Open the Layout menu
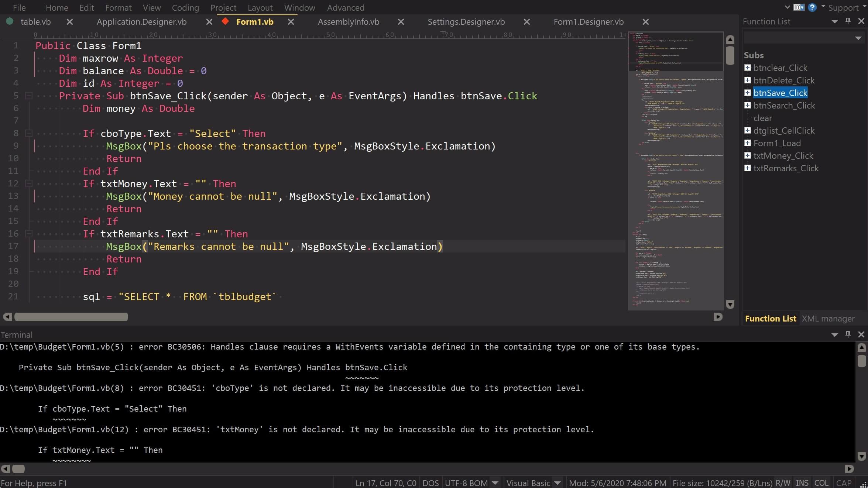The image size is (868, 488). (x=260, y=7)
